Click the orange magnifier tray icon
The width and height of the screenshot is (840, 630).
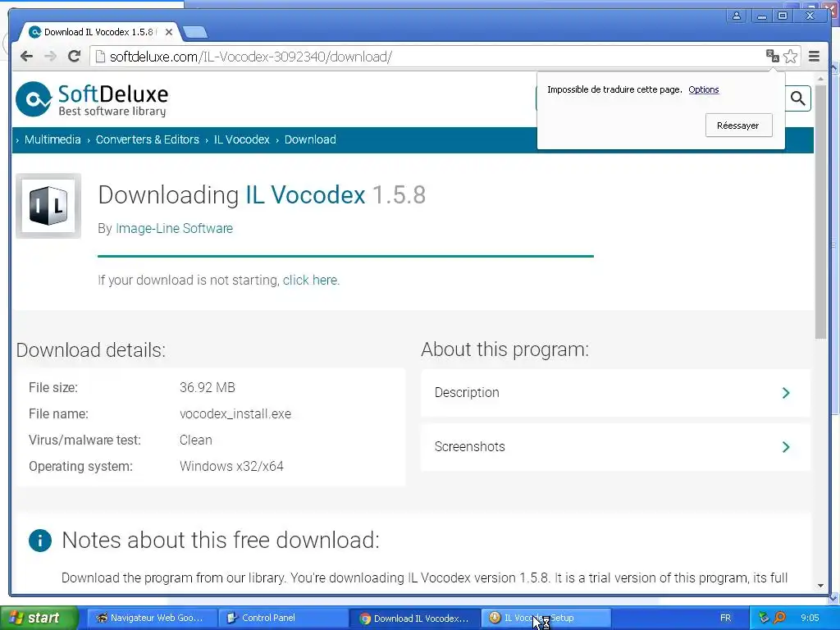coord(780,619)
